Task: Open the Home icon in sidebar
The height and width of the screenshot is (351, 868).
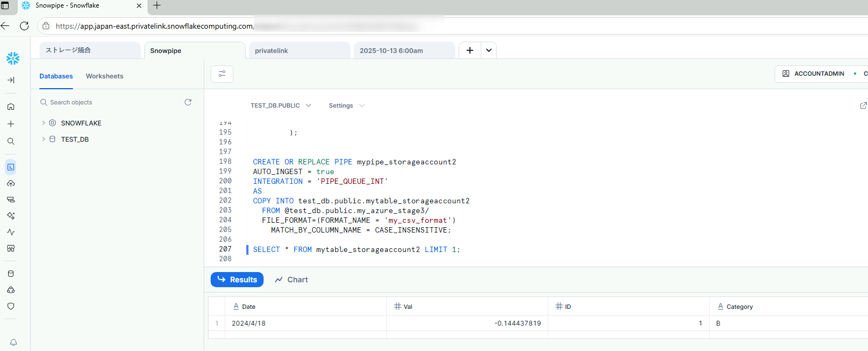Action: click(11, 107)
